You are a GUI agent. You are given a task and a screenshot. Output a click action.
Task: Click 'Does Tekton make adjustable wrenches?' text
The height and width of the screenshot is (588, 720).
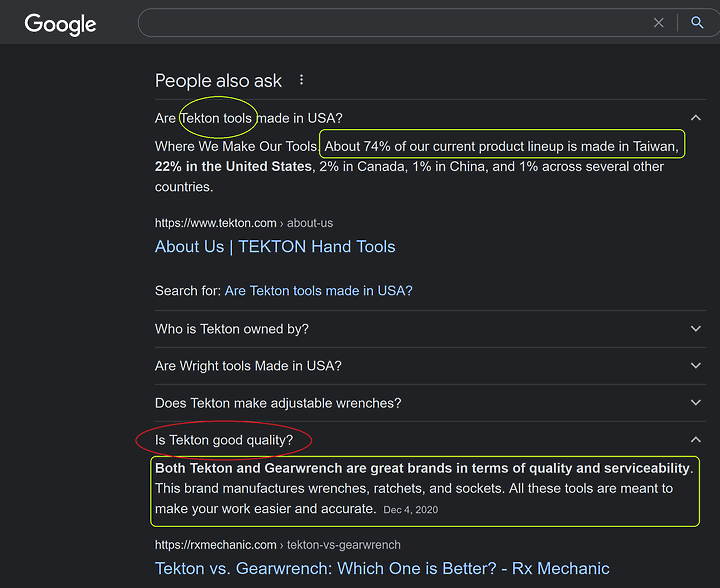(278, 403)
